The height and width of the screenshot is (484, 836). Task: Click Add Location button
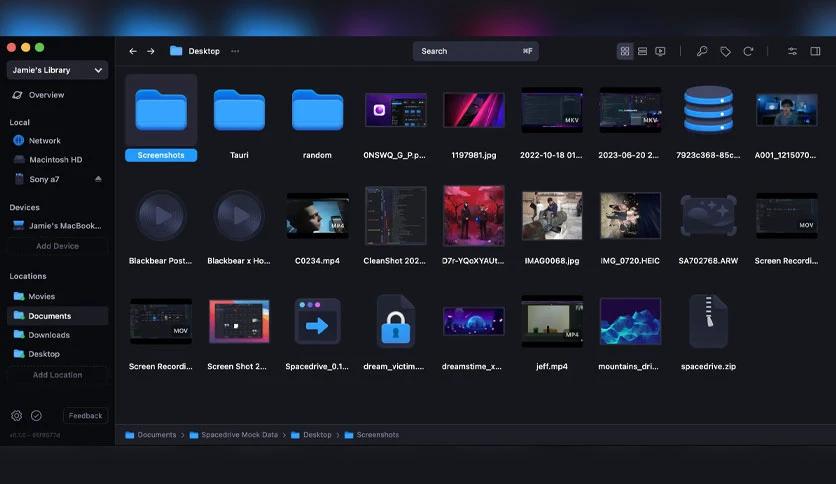58,375
